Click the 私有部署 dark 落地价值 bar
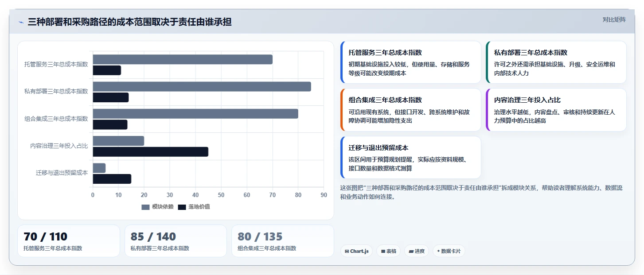644x275 pixels. click(111, 97)
